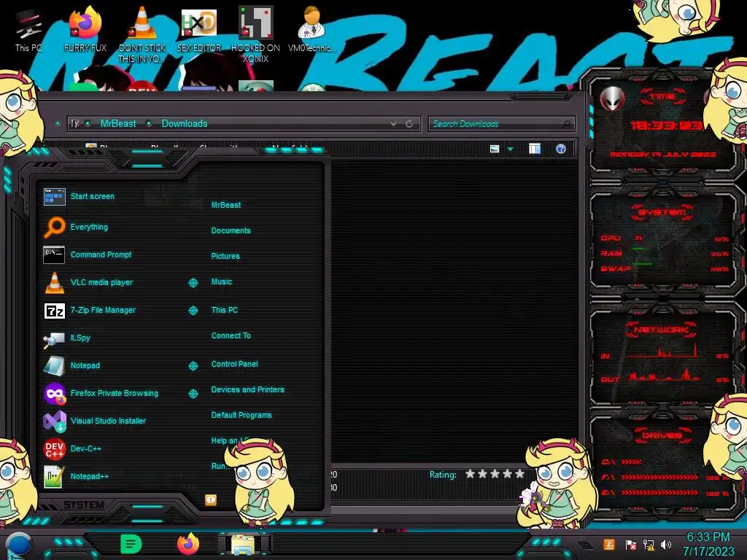Click taskbar clock showing 6:33 PM

(708, 544)
